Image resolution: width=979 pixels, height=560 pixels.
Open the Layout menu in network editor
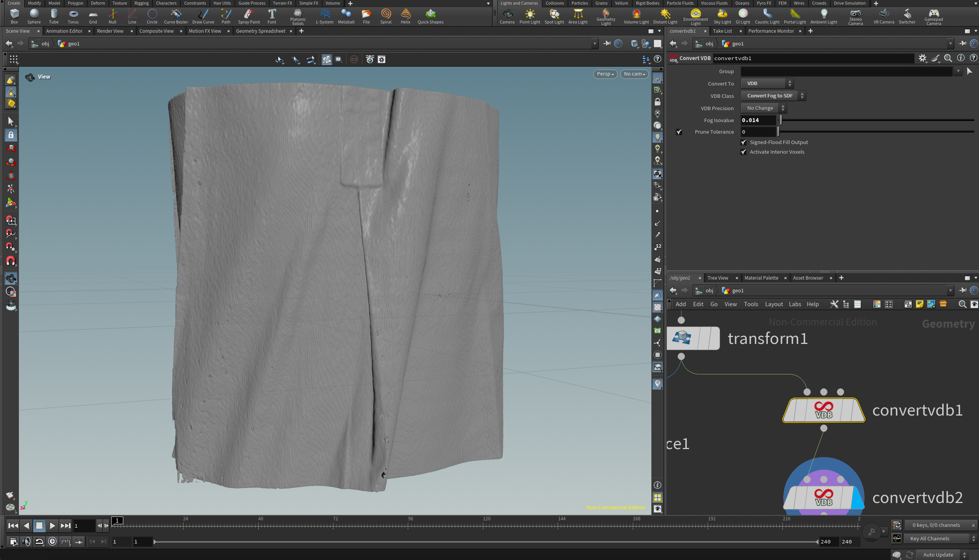(x=774, y=304)
